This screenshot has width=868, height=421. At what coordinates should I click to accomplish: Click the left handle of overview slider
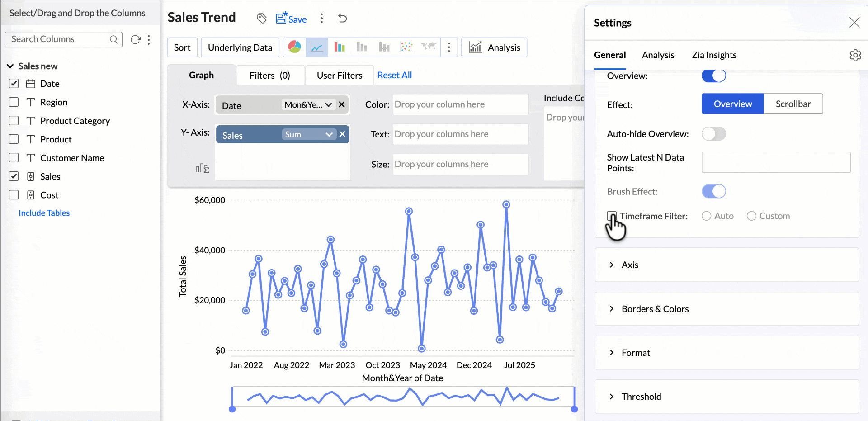pos(232,408)
